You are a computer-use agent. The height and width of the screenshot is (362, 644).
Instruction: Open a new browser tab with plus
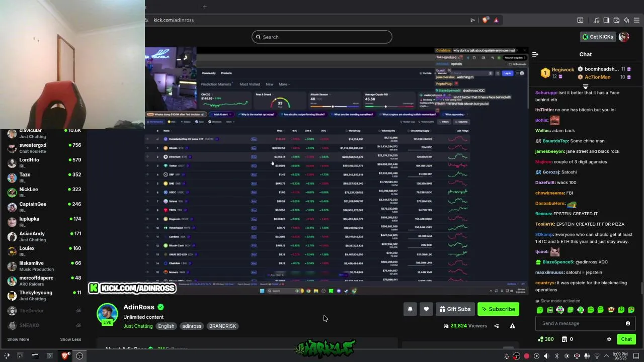(x=205, y=7)
